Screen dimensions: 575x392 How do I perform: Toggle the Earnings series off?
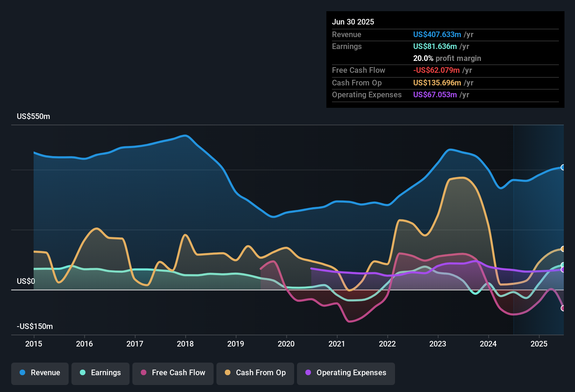click(100, 373)
